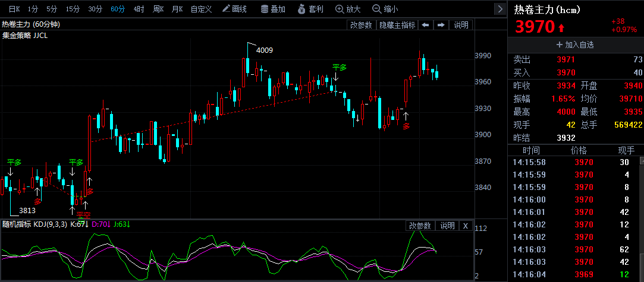The height and width of the screenshot is (282, 644).
Task: Toggle 隐藏主指标 to hide main indicator
Action: click(x=397, y=25)
